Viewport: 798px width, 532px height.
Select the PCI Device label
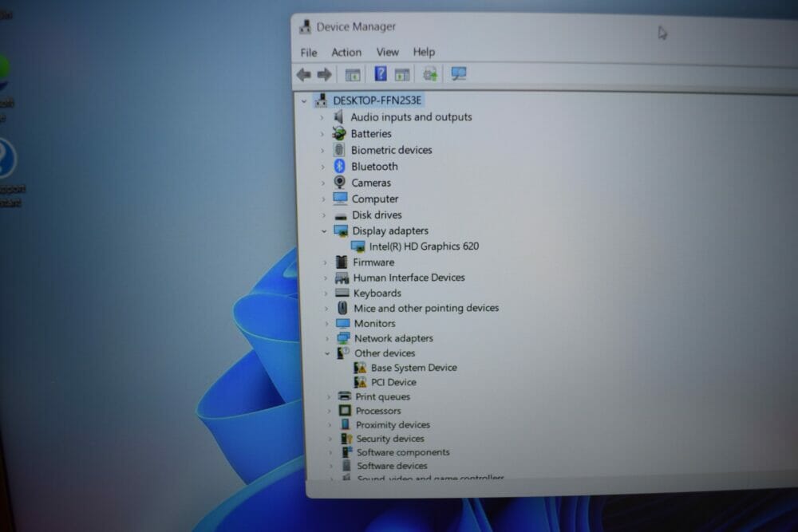(393, 382)
